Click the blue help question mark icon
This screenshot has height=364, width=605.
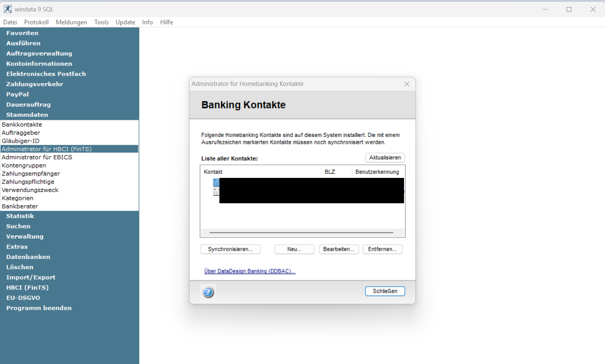208,292
